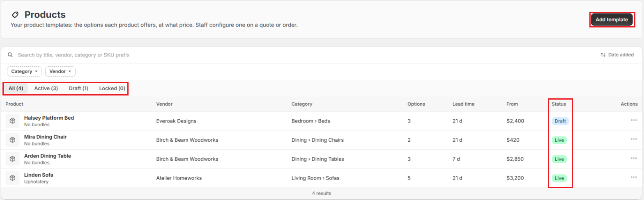Switch to the Locked (0) tab
Screen dimensions: 644x200
(x=112, y=88)
